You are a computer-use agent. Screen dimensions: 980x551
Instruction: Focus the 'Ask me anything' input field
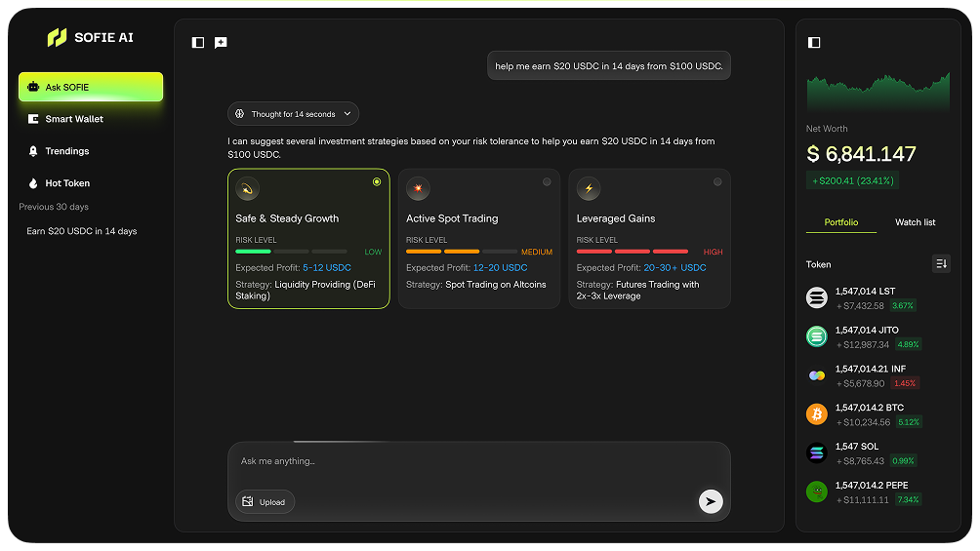tap(478, 462)
